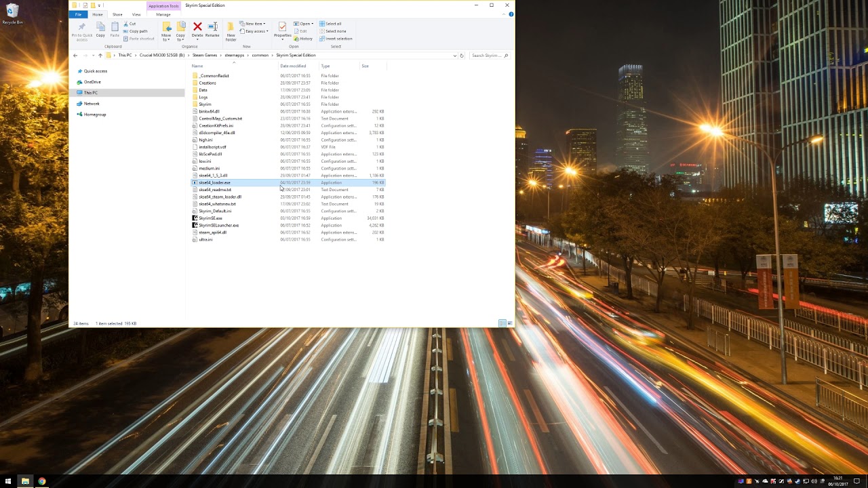Select the CreationKitPrefs.ini file
This screenshot has width=868, height=488.
(216, 125)
